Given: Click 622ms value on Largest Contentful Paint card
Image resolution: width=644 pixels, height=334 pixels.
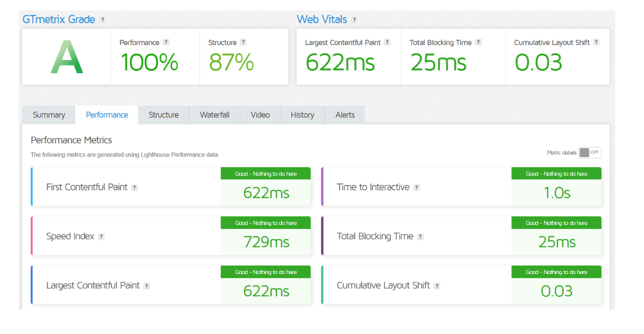Looking at the screenshot, I should click(x=266, y=291).
